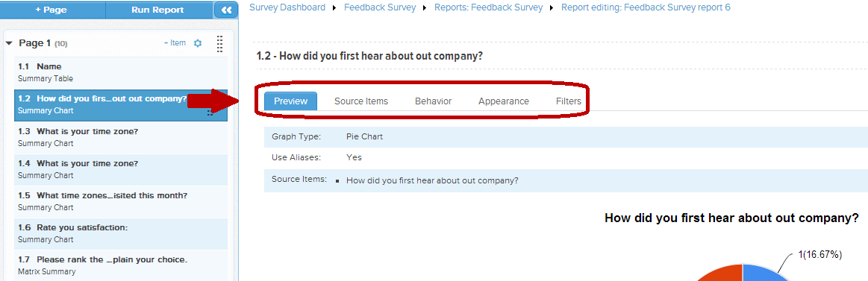Image resolution: width=868 pixels, height=281 pixels.
Task: Collapse the sidebar with double-chevron button
Action: click(x=226, y=10)
